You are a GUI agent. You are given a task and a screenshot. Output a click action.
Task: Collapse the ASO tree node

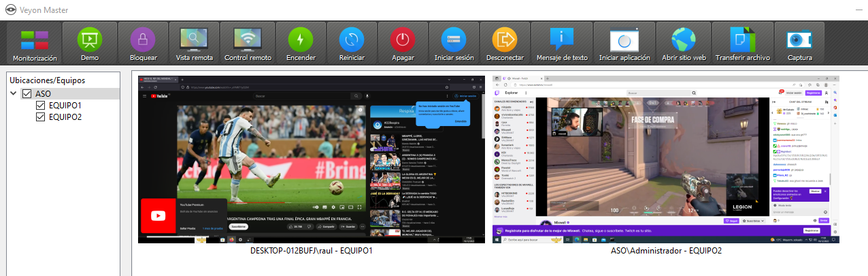pyautogui.click(x=14, y=93)
